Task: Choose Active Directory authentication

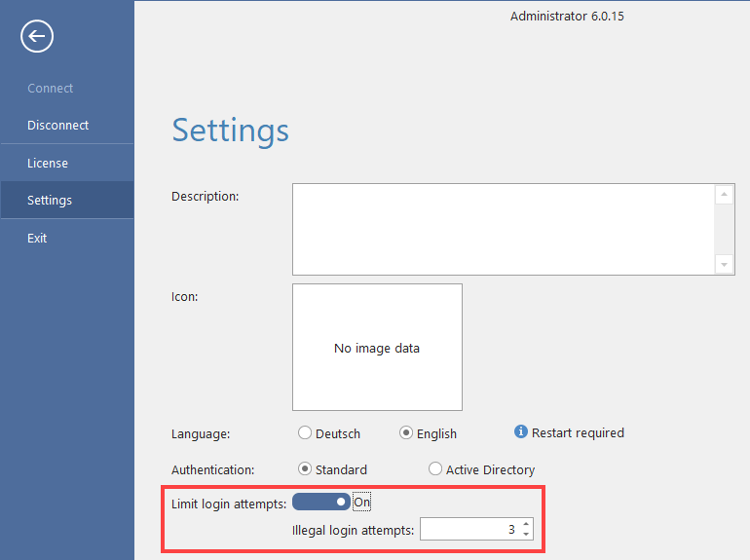Action: coord(435,469)
